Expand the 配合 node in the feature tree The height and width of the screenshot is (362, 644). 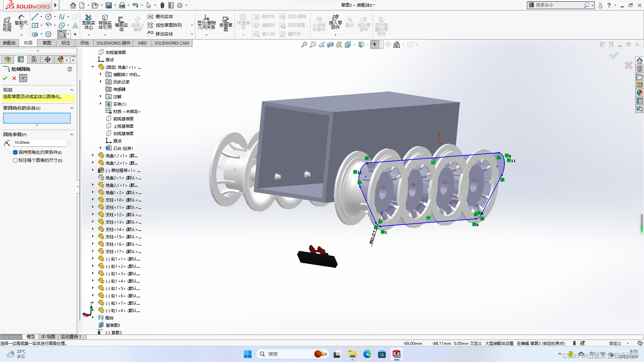click(93, 317)
